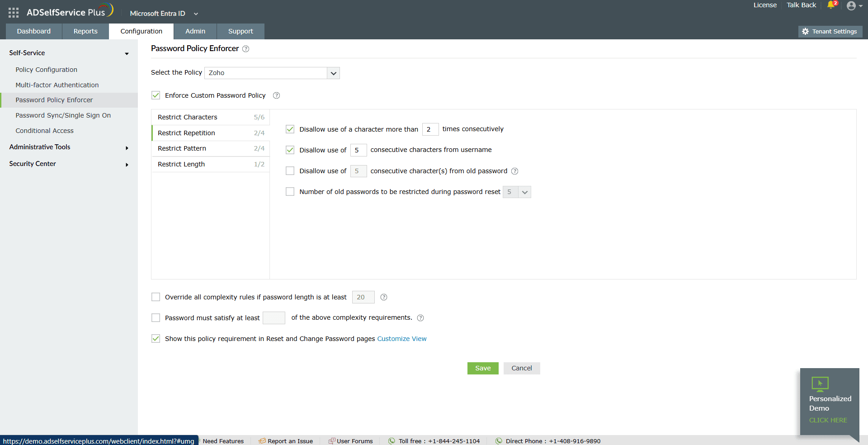Click the Report an Issue icon
Image resolution: width=868 pixels, height=445 pixels.
[262, 441]
